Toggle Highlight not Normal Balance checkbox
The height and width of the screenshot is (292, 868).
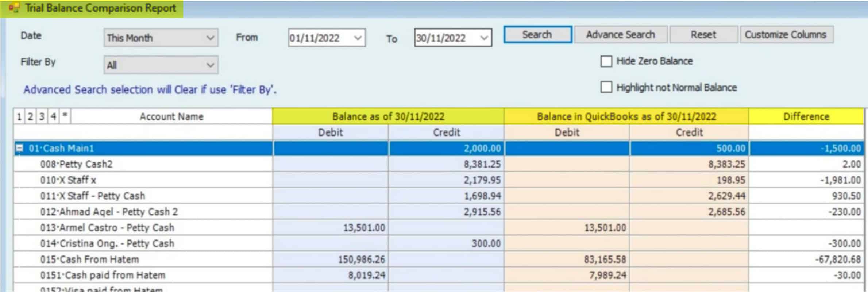coord(606,88)
